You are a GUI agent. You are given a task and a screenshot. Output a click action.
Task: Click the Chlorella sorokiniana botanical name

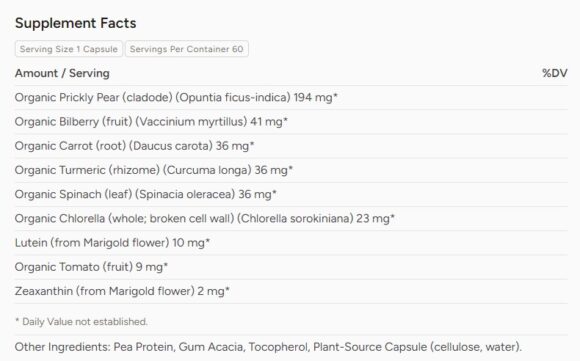pyautogui.click(x=295, y=219)
